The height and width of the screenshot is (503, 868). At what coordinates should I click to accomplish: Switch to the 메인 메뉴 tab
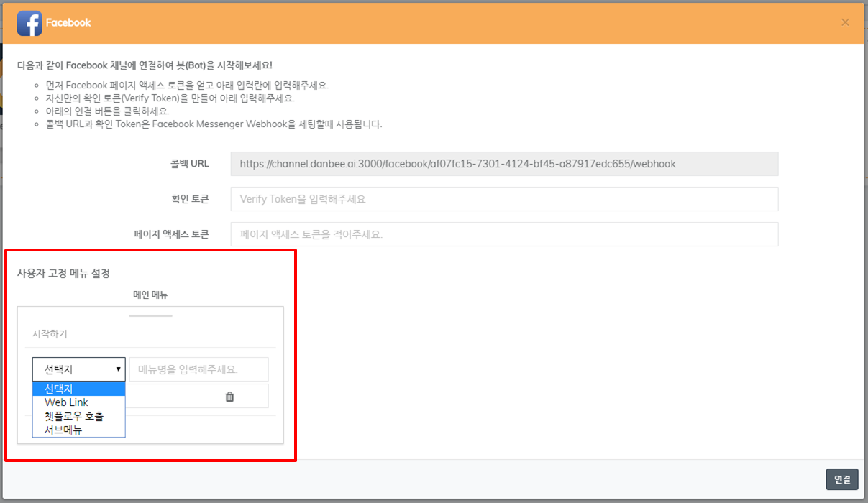[150, 295]
